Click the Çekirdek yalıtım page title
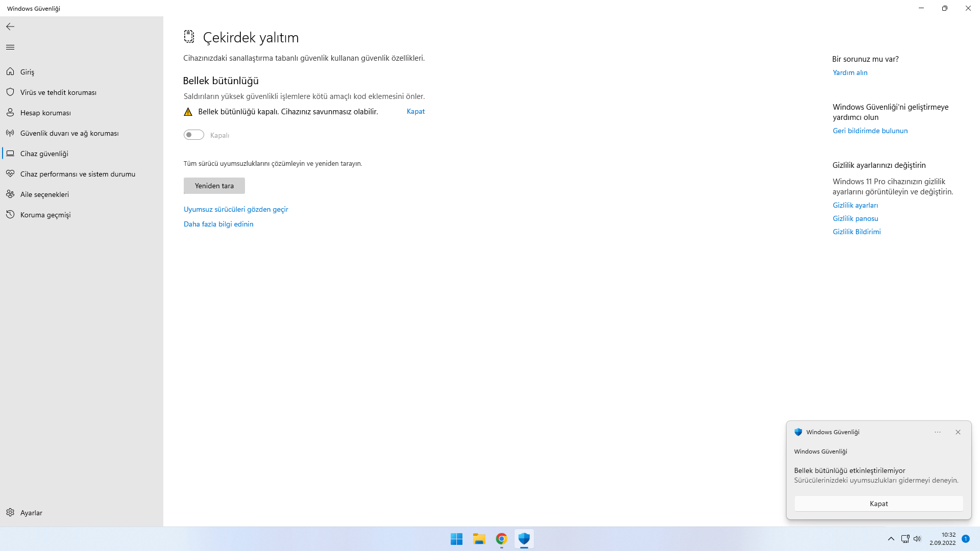This screenshot has width=980, height=551. (x=251, y=37)
